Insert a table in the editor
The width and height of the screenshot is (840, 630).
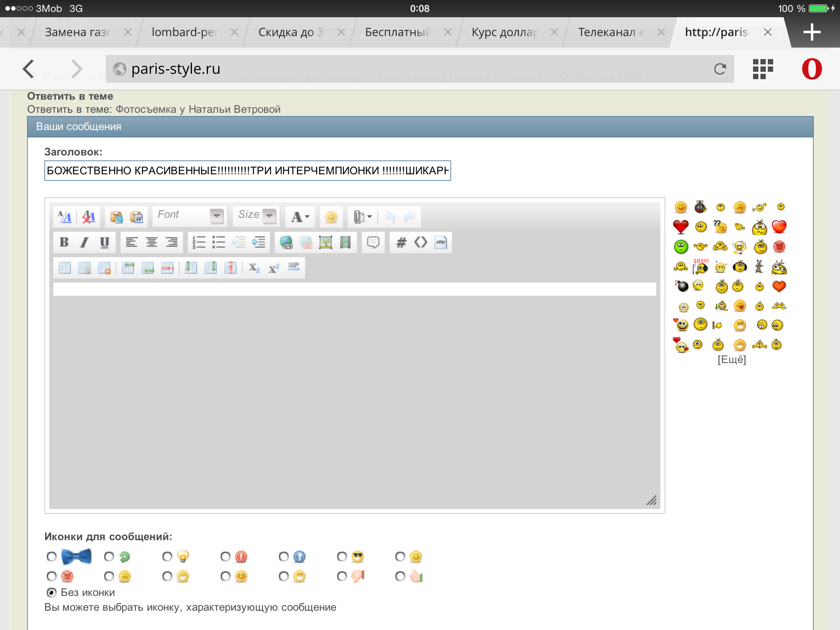click(x=65, y=268)
